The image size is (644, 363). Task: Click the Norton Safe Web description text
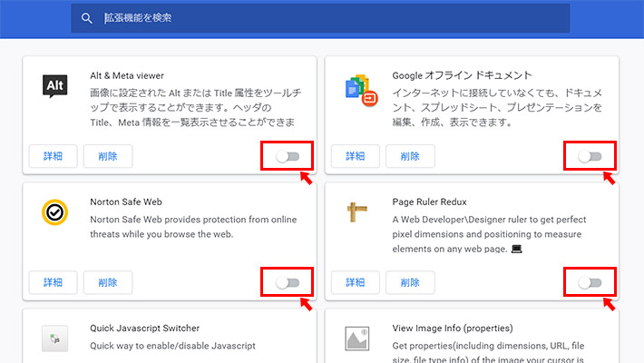point(193,227)
